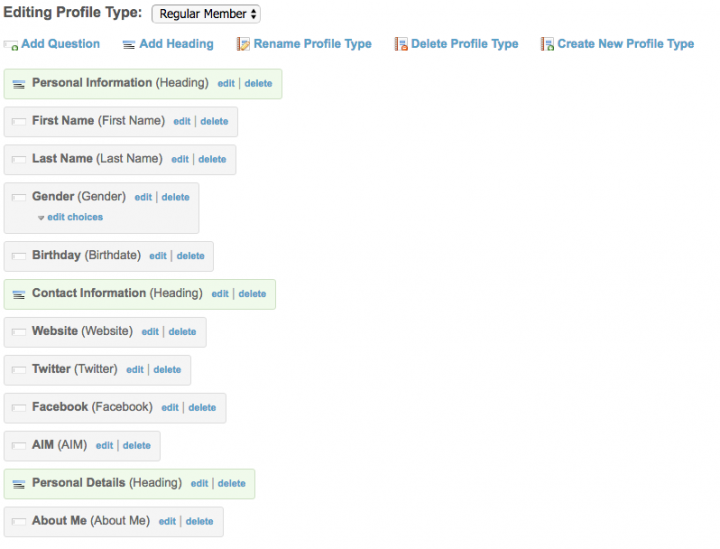The width and height of the screenshot is (720, 549).
Task: Open the Profile Type dropdown showing Regular Member
Action: point(206,14)
